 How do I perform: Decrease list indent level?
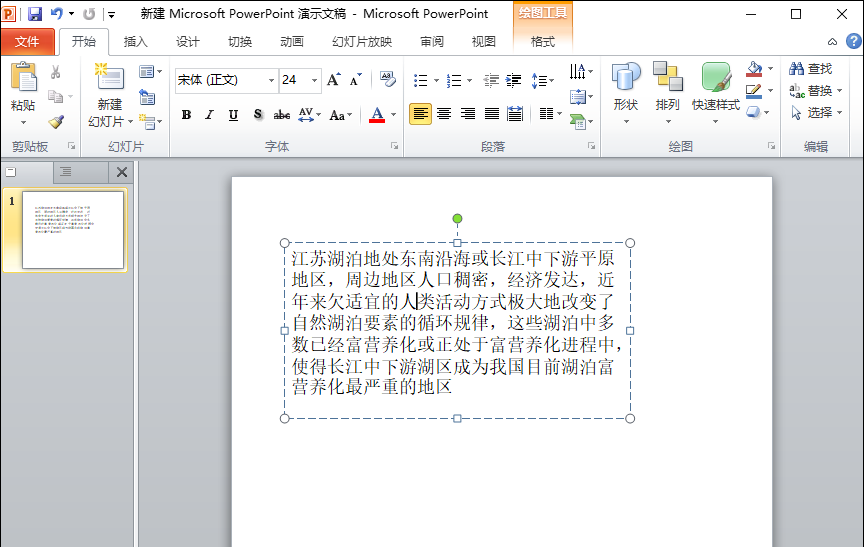point(491,81)
